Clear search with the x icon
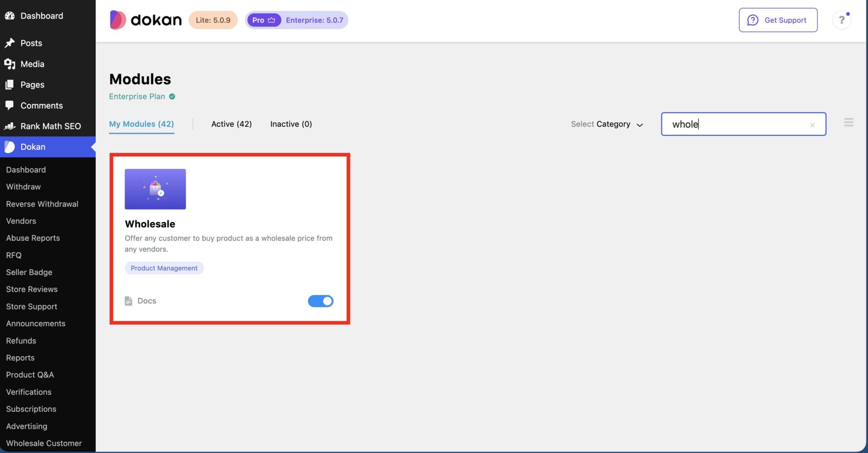Viewport: 868px width, 453px height. [812, 125]
